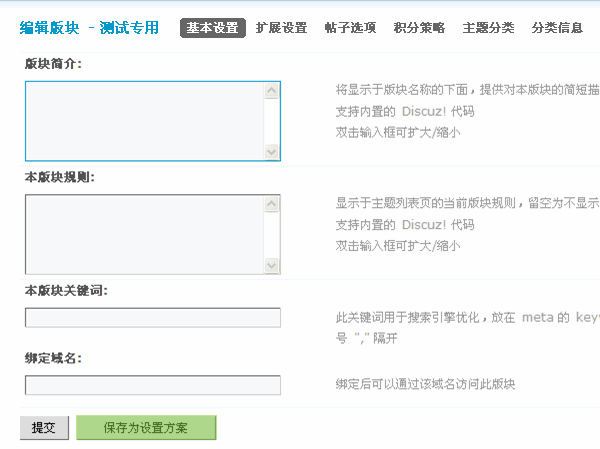Focus the 绑定域名 input field
600x449 pixels.
[152, 385]
